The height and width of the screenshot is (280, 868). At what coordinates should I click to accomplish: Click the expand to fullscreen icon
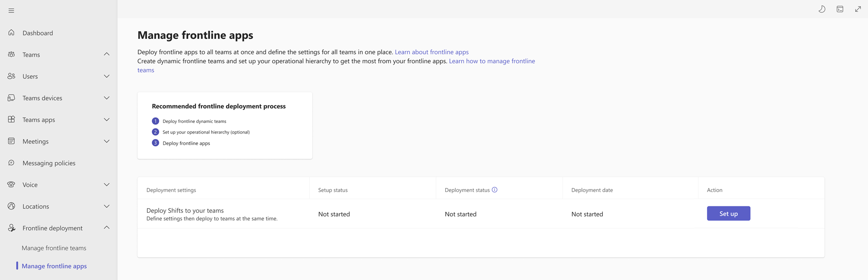coord(858,9)
